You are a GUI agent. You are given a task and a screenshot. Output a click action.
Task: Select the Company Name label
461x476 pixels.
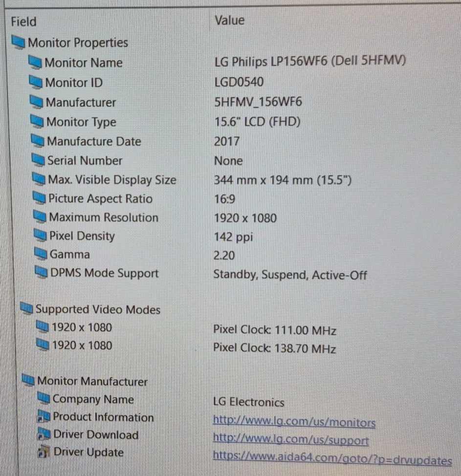[x=93, y=399]
